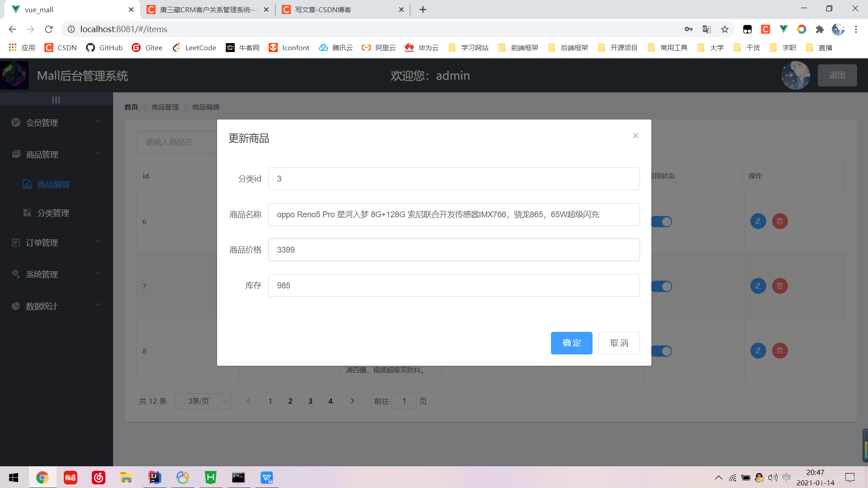Viewport: 868px width, 488px height.
Task: Edit product in row 7
Action: point(758,286)
